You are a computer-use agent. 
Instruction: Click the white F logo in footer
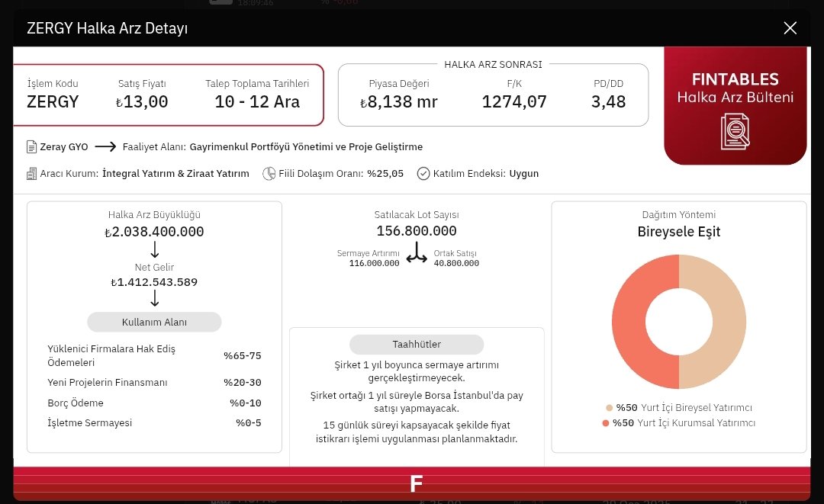coord(417,483)
